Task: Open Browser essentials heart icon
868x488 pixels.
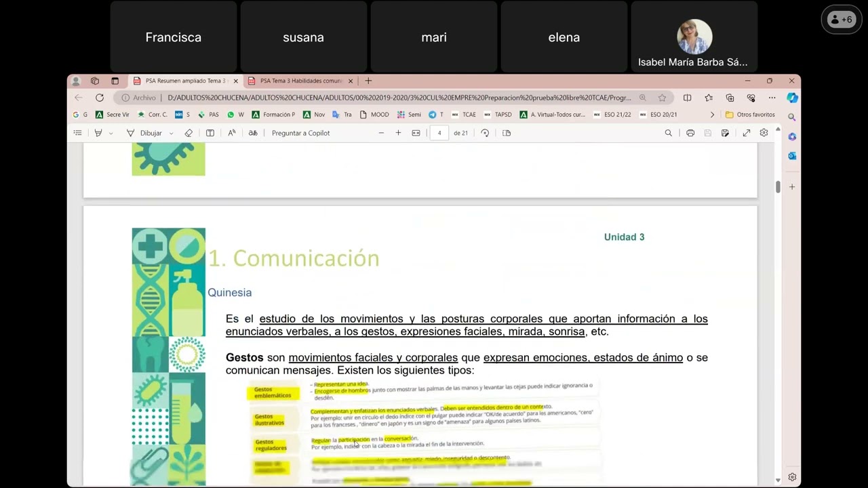Action: [x=751, y=98]
